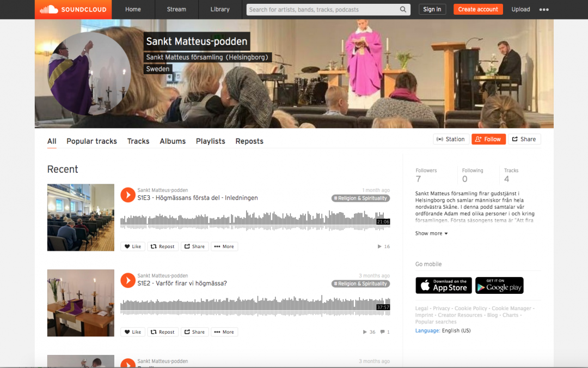Share the S1E3 track

(194, 246)
